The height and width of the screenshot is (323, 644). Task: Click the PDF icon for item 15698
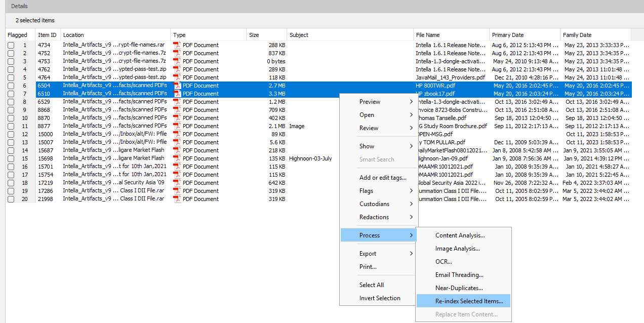pos(177,158)
